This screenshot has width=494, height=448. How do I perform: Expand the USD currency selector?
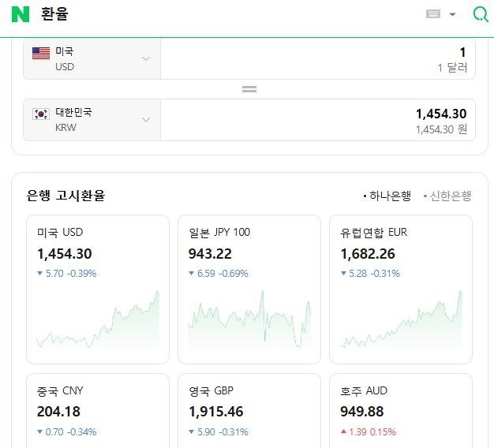click(x=146, y=58)
